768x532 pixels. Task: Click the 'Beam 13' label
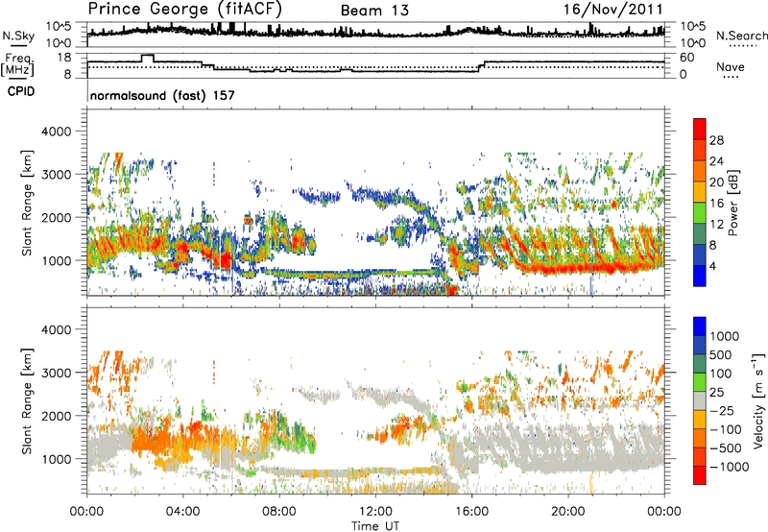point(374,11)
